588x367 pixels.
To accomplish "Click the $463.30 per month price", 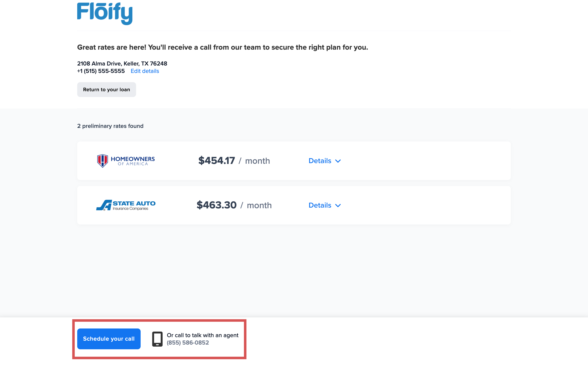I will pyautogui.click(x=216, y=205).
